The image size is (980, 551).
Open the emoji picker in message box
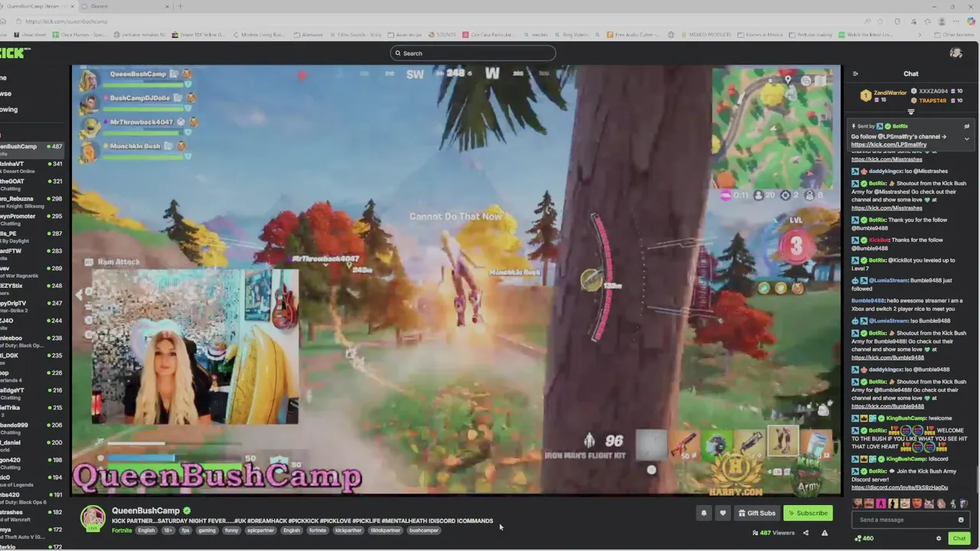[961, 520]
